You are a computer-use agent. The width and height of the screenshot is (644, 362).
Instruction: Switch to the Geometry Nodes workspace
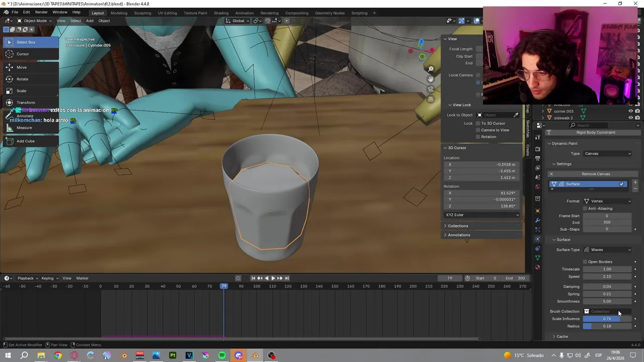coord(330,13)
